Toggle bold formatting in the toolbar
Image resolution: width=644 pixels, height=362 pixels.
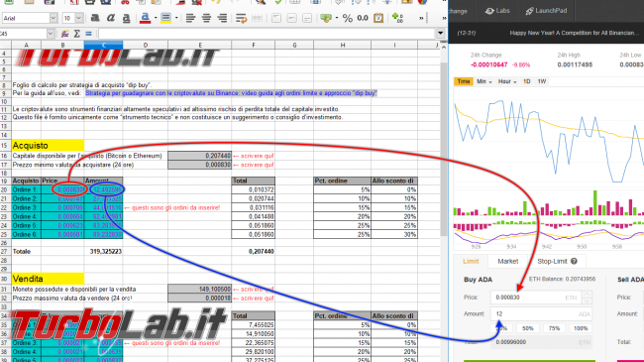click(95, 18)
